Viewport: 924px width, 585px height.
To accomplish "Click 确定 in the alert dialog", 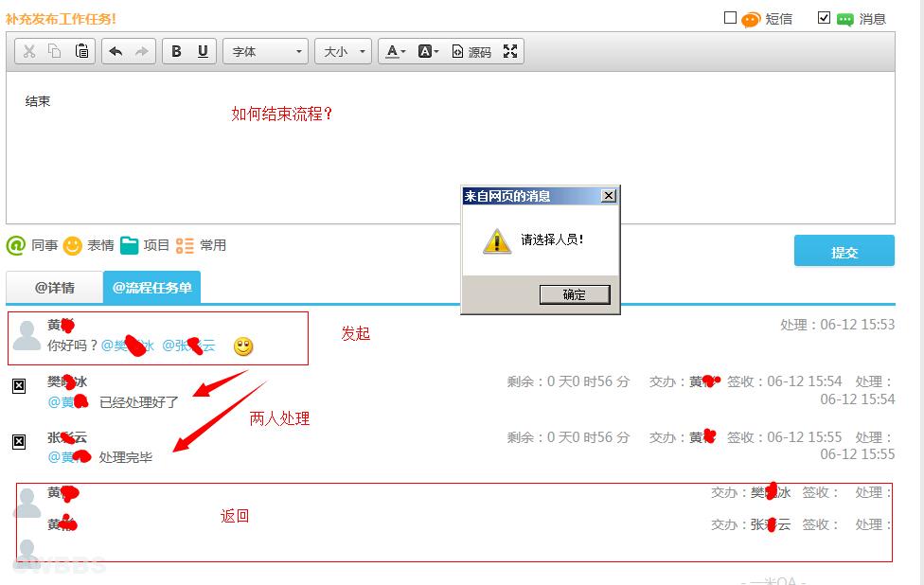I will pos(575,294).
